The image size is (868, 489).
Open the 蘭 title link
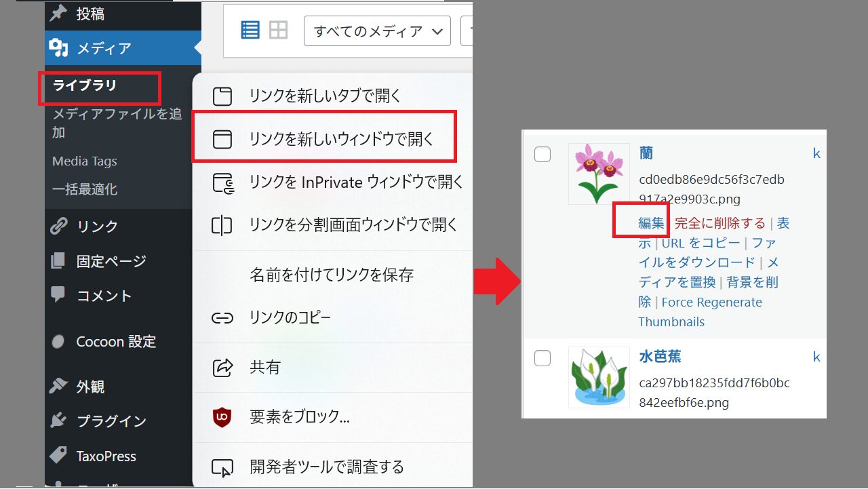pos(646,153)
